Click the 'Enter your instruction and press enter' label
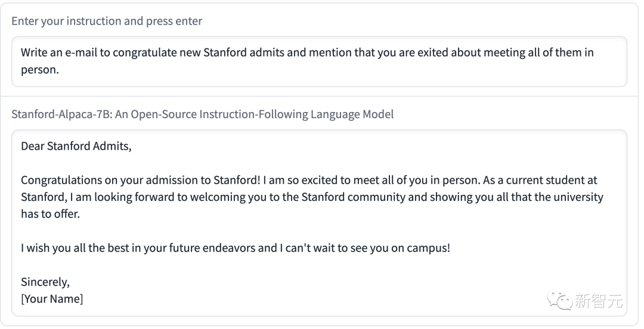Screen dimensions: 644x329 [107, 21]
